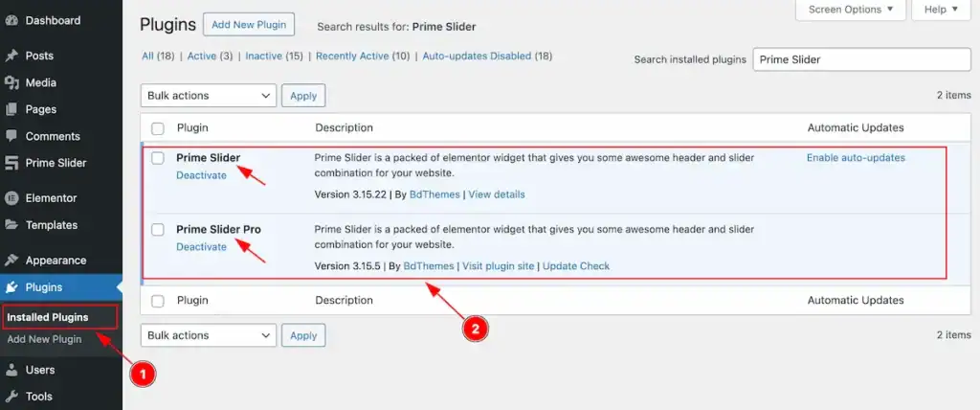The image size is (980, 410).
Task: Open the Comments bubble icon
Action: pyautogui.click(x=11, y=136)
